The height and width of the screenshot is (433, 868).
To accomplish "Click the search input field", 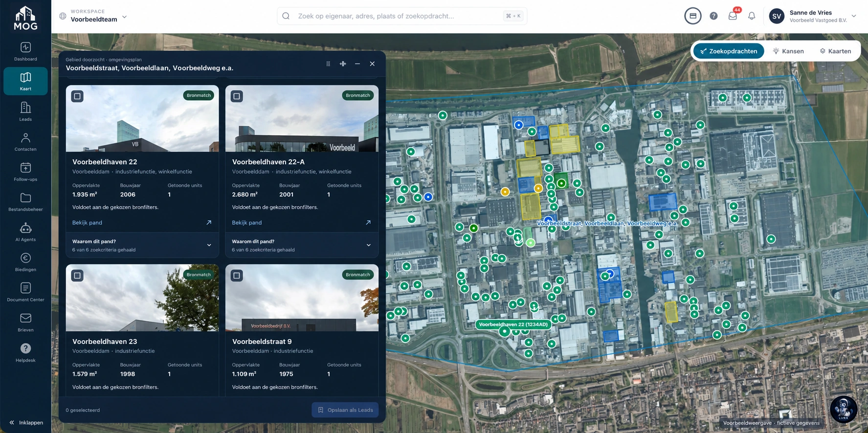I will pos(402,16).
